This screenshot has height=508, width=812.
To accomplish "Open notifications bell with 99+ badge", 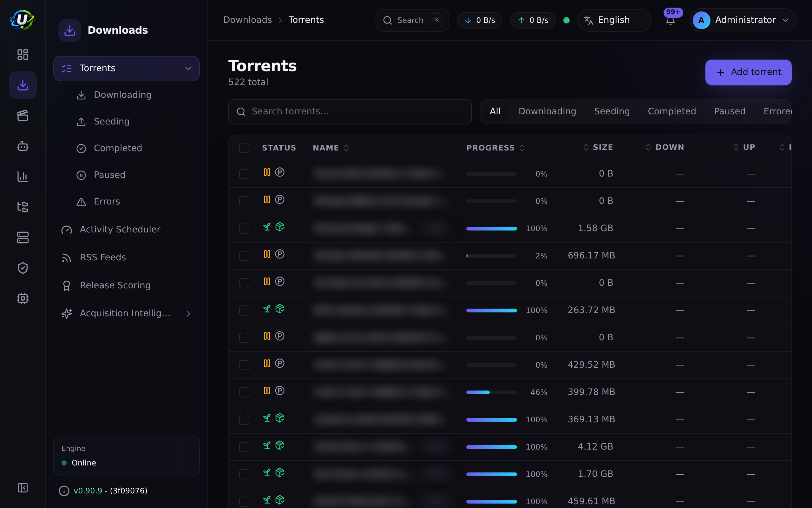I will tap(671, 20).
